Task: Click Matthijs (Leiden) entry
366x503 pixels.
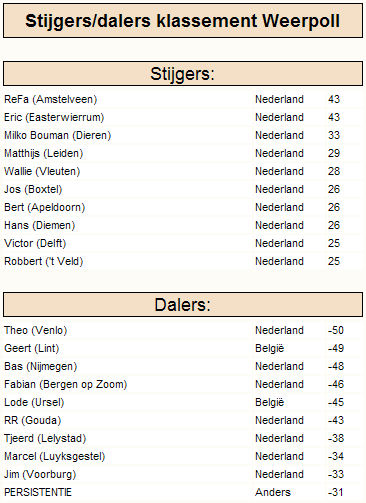Action: 44,153
